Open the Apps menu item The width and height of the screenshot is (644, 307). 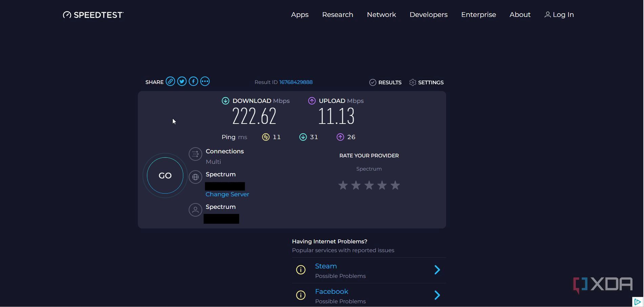(299, 15)
